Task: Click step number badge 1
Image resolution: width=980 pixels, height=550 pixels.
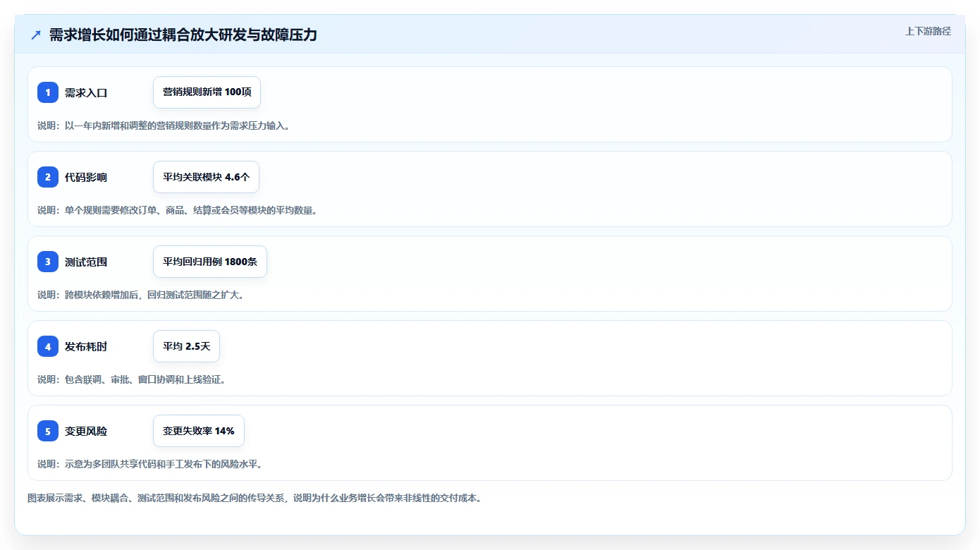Action: click(48, 92)
